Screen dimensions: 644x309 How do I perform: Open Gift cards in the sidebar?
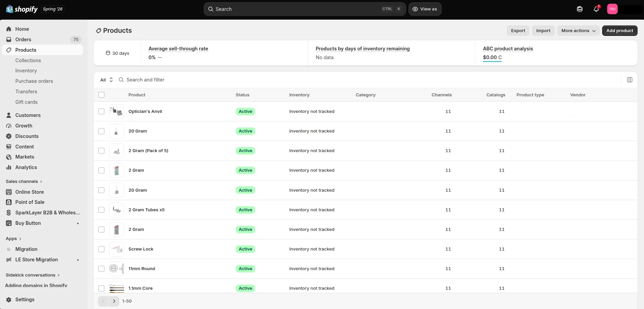click(26, 102)
